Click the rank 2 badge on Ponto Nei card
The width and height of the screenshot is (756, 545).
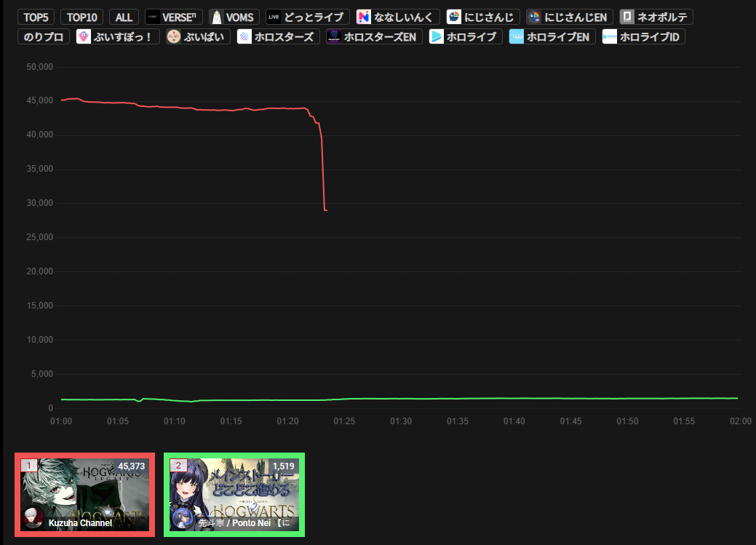click(178, 466)
